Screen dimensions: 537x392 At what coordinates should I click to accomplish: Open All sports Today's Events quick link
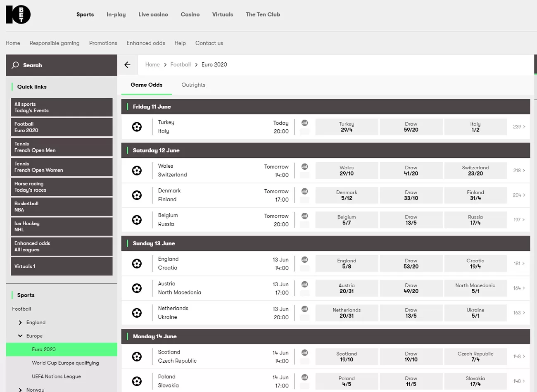click(x=62, y=107)
